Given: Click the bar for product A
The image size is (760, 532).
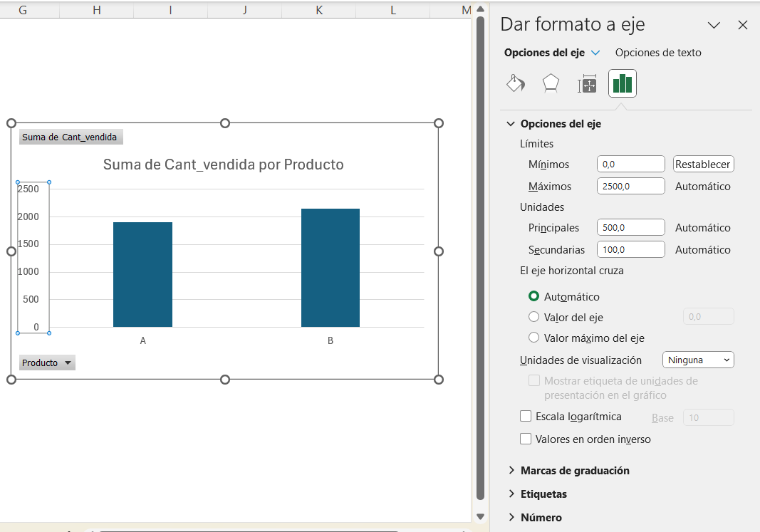Looking at the screenshot, I should coord(142,275).
